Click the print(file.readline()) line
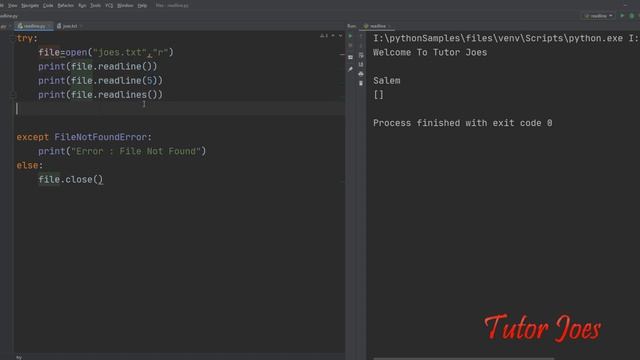Screen dimensions: 640x360 [x=98, y=67]
